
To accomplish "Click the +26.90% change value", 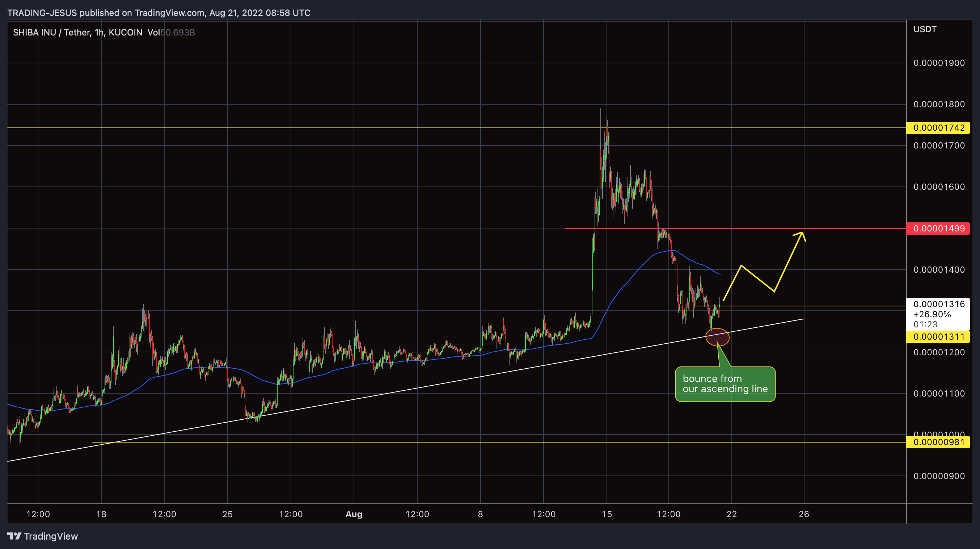I will click(932, 314).
